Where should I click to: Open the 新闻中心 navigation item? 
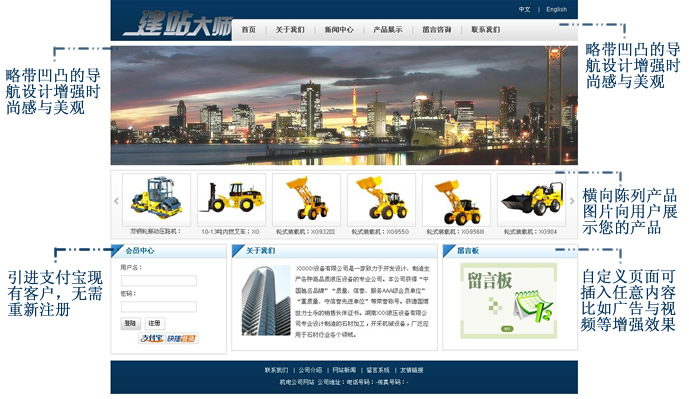coord(339,29)
